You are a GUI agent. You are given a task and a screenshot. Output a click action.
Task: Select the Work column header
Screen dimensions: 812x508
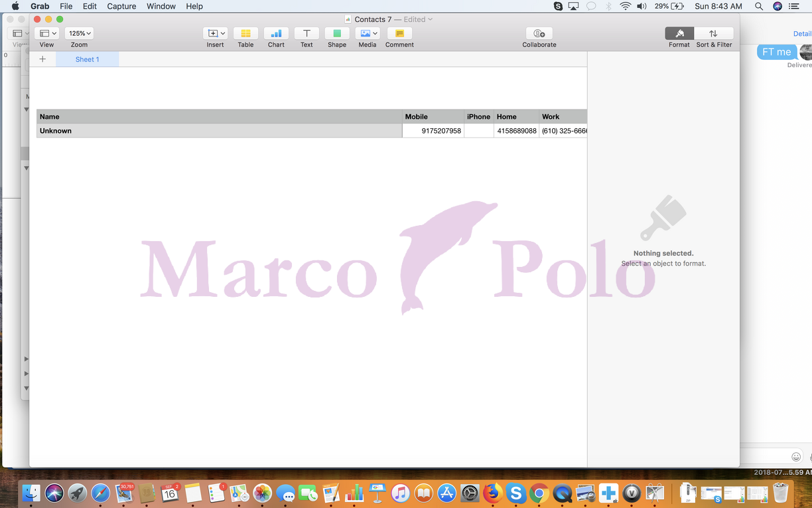pyautogui.click(x=563, y=116)
